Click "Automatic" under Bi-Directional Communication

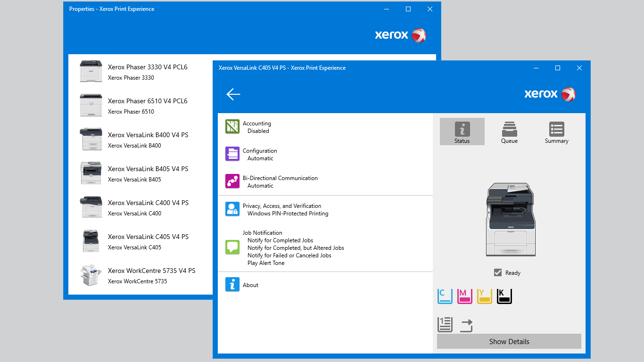pyautogui.click(x=260, y=186)
